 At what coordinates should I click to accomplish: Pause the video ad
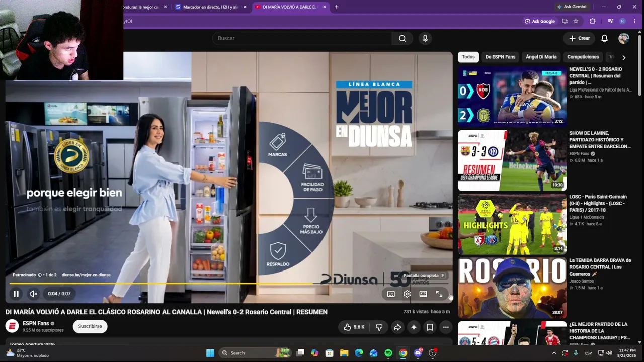click(16, 294)
